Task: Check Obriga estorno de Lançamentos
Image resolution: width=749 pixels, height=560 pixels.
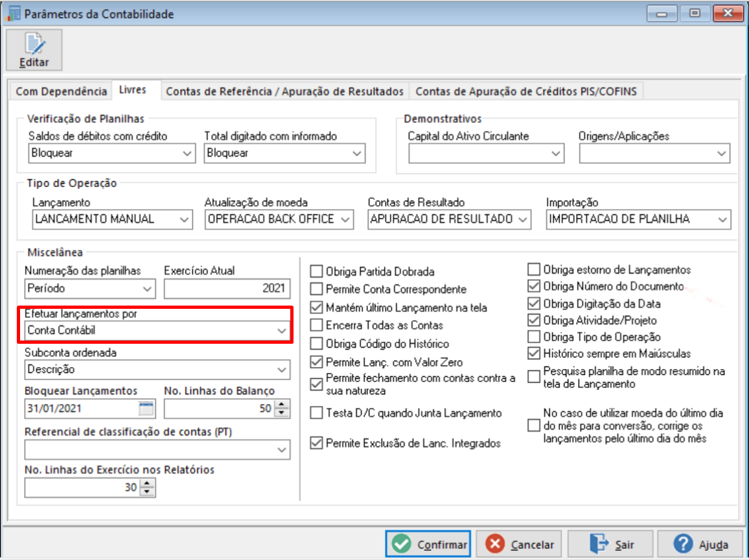Action: 534,269
